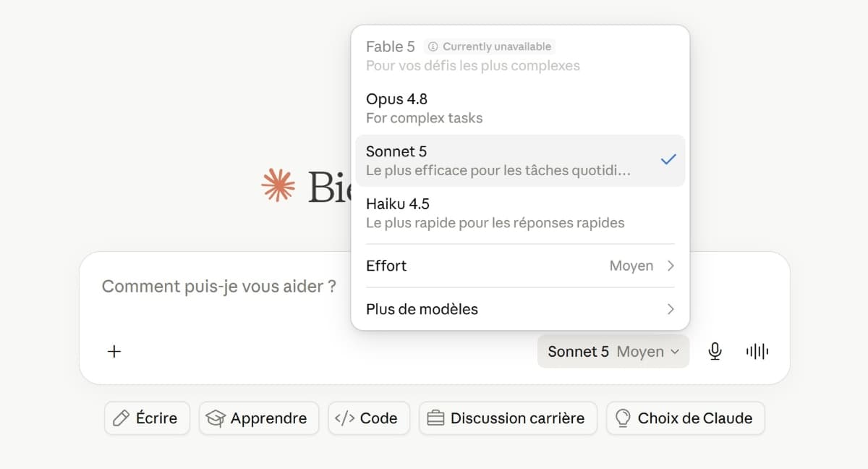The image size is (868, 469).
Task: Click the Currently unavailable badge
Action: tap(490, 46)
